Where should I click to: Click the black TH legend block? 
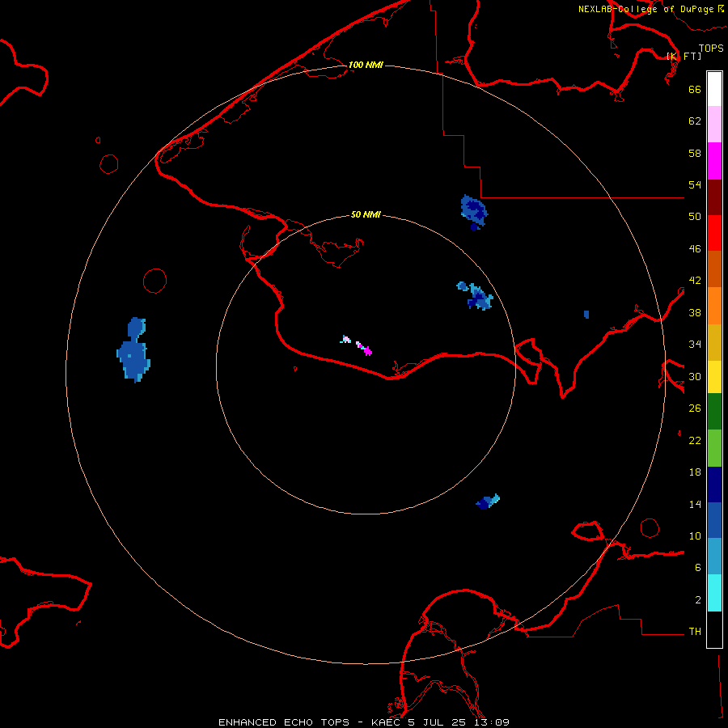(x=714, y=629)
